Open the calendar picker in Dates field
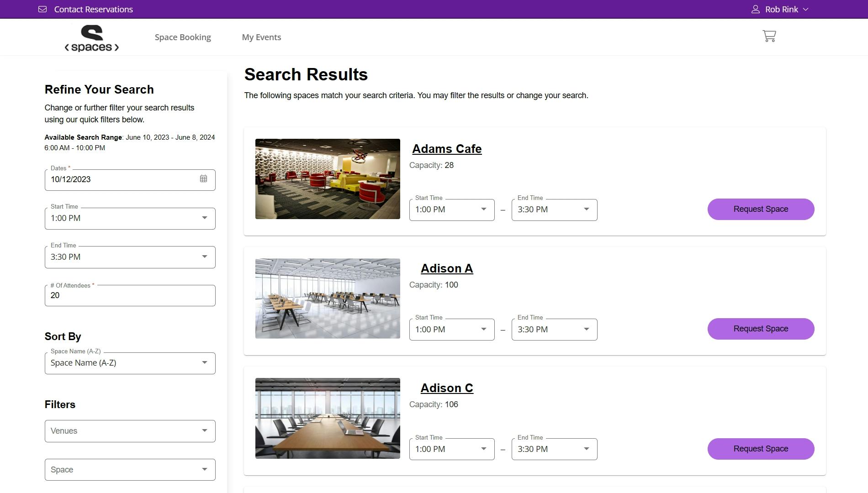This screenshot has height=493, width=868. point(203,179)
